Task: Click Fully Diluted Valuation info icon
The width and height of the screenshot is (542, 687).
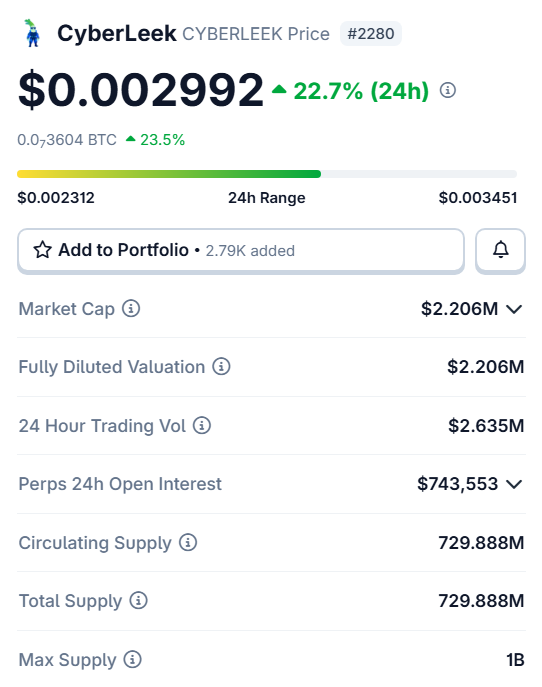Action: [221, 366]
